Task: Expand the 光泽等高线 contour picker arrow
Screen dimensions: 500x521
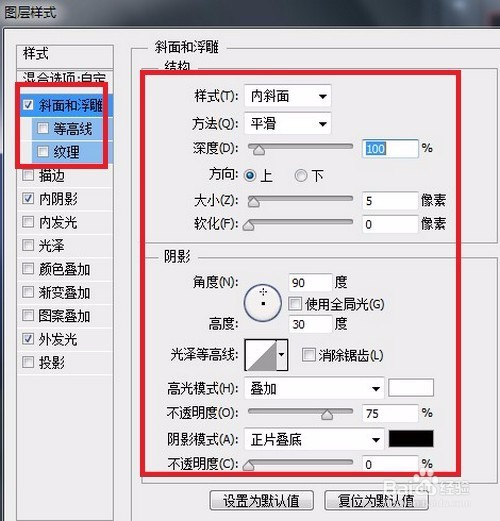Action: [282, 355]
